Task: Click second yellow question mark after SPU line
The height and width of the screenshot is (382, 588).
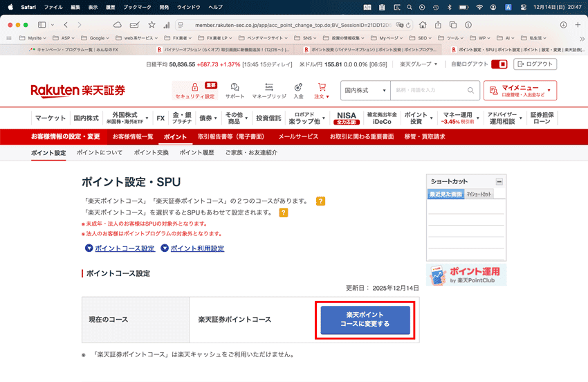Action: pyautogui.click(x=284, y=212)
